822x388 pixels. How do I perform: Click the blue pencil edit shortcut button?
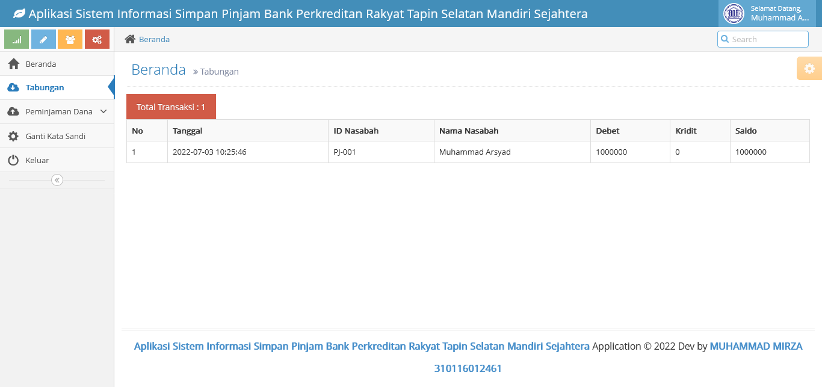click(44, 39)
